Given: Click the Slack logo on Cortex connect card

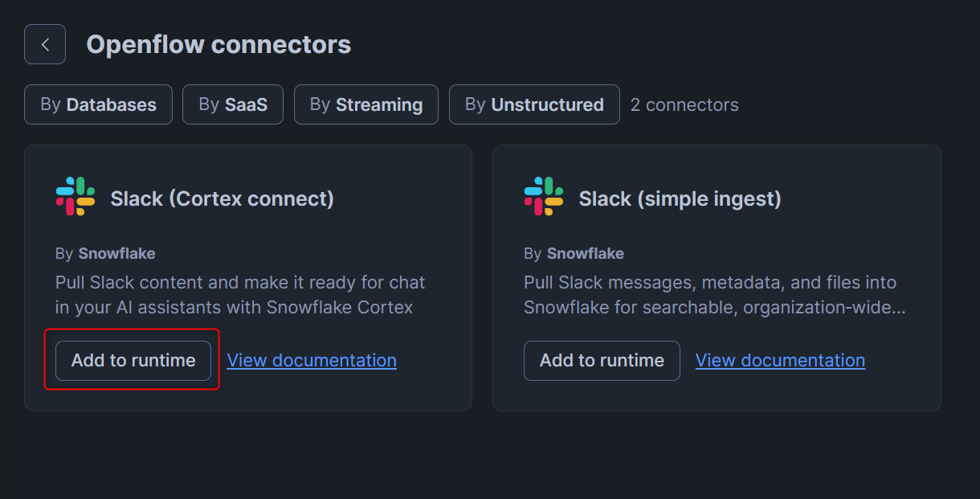Looking at the screenshot, I should point(76,197).
